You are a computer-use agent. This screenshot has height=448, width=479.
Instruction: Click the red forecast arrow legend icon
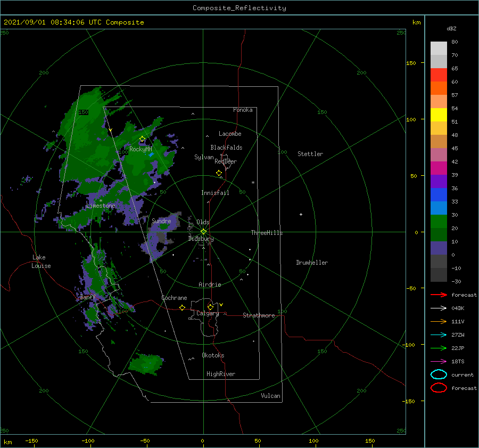(x=439, y=295)
